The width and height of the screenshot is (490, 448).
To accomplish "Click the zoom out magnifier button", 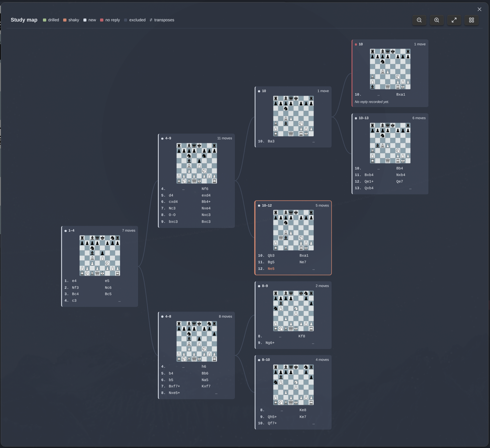I will click(x=419, y=20).
